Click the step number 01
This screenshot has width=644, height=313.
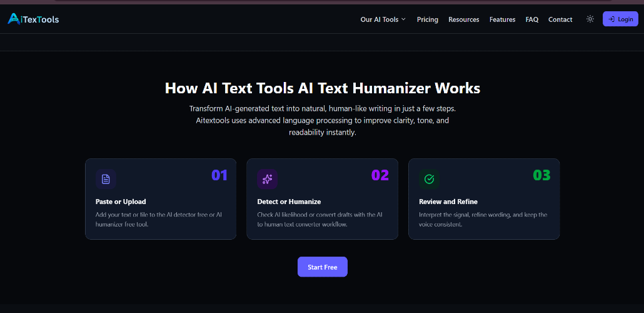point(219,175)
